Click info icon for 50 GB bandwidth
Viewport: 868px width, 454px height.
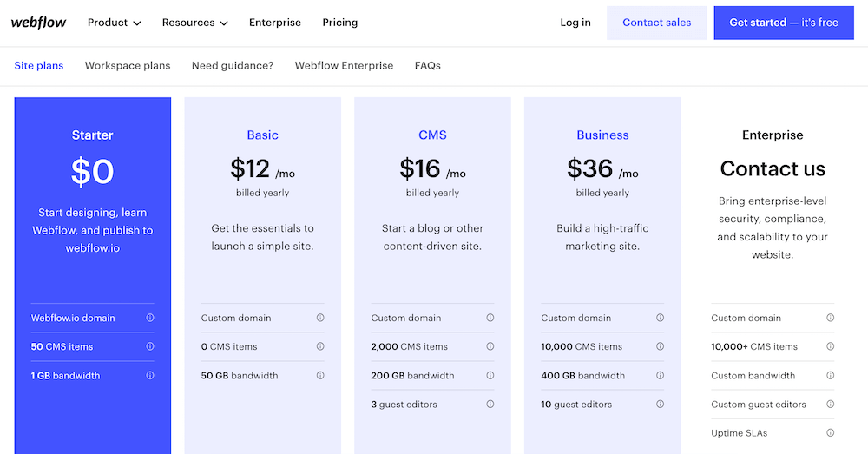[320, 376]
